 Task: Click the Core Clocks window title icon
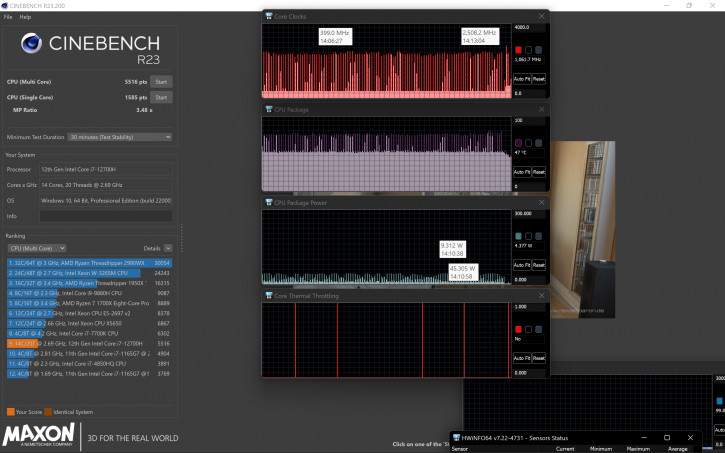(269, 16)
